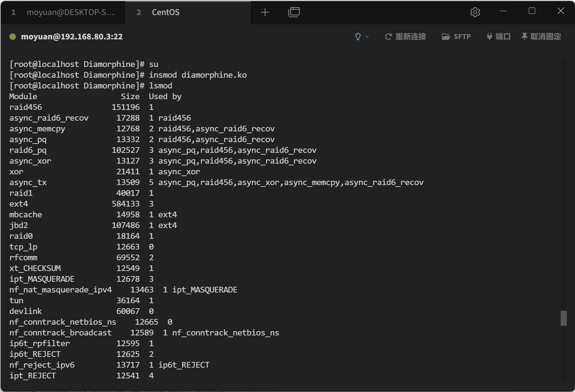
Task: Click the lightbulb hints icon
Action: point(358,37)
